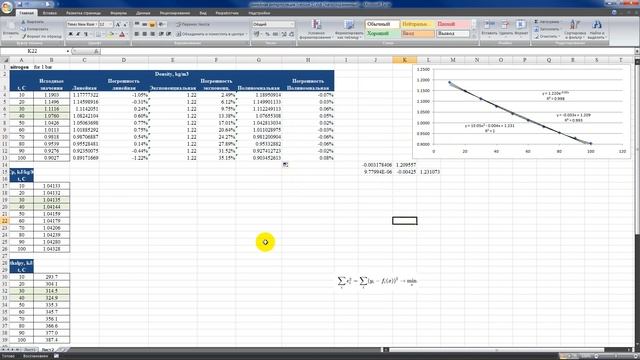640x360 pixels.
Task: Open the Format (Формат) cells menu
Action: point(521,28)
